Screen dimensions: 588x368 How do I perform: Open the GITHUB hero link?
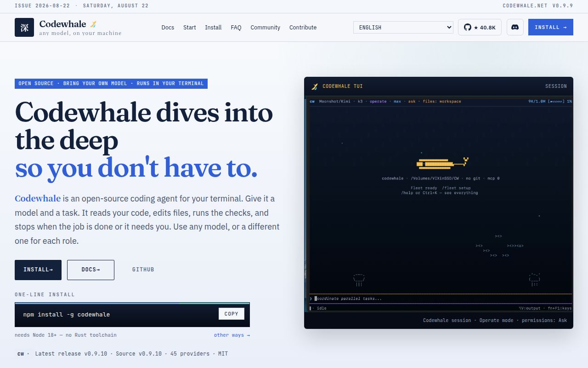tap(143, 270)
